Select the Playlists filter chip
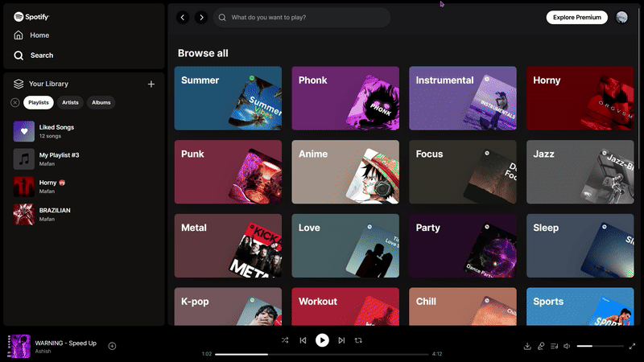Screen dimensions: 644x362 39,103
